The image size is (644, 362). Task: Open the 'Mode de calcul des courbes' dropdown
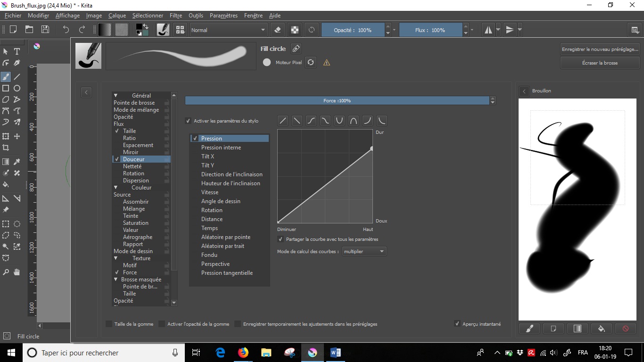(x=364, y=251)
